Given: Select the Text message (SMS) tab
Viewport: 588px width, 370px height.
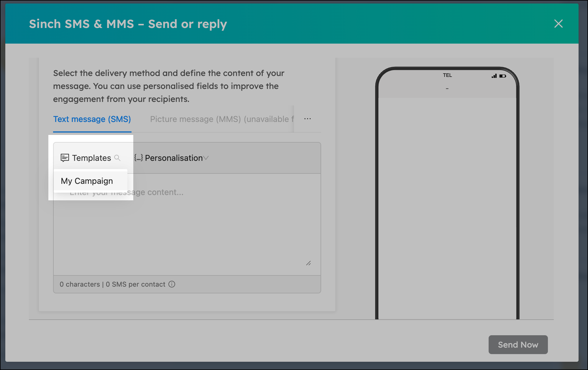Looking at the screenshot, I should (x=92, y=119).
